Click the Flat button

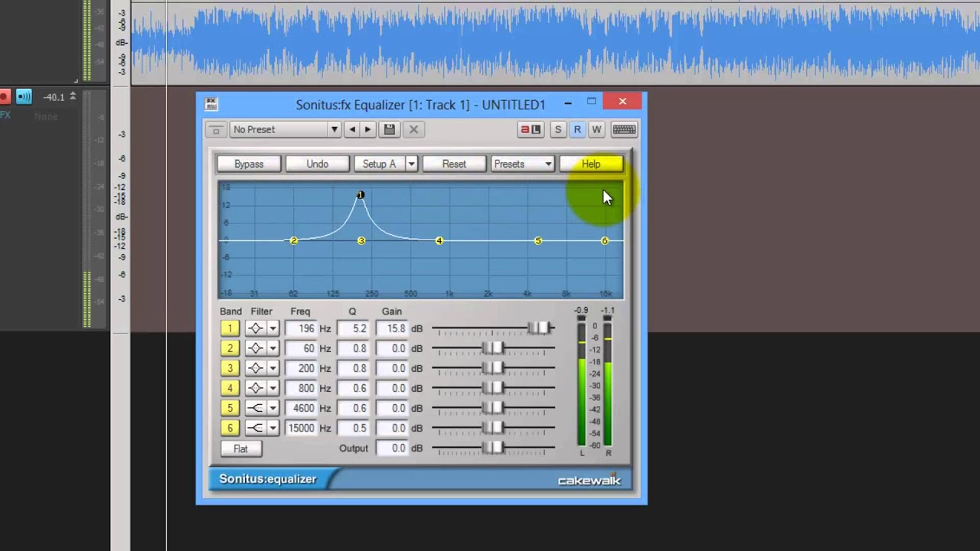[240, 448]
